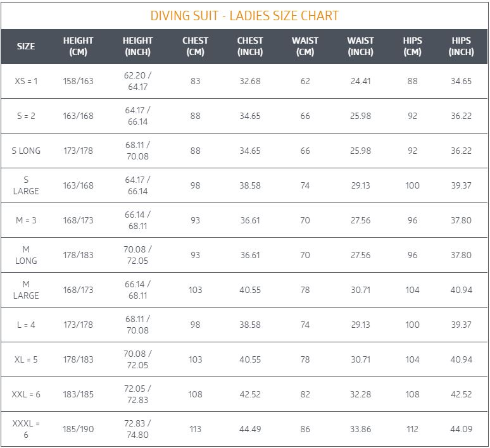This screenshot has width=490, height=448.
Task: Select the 44.49 chest inch value
Action: 250,429
